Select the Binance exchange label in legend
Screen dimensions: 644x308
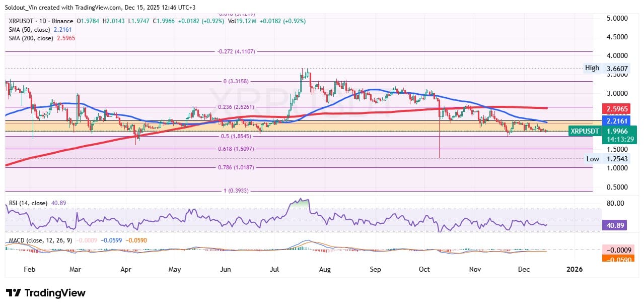(63, 21)
